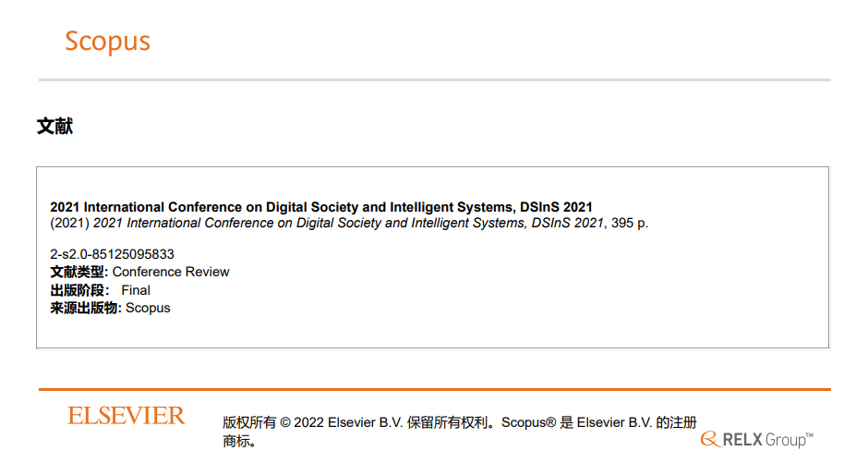Click the Final publication stage value

(x=136, y=290)
